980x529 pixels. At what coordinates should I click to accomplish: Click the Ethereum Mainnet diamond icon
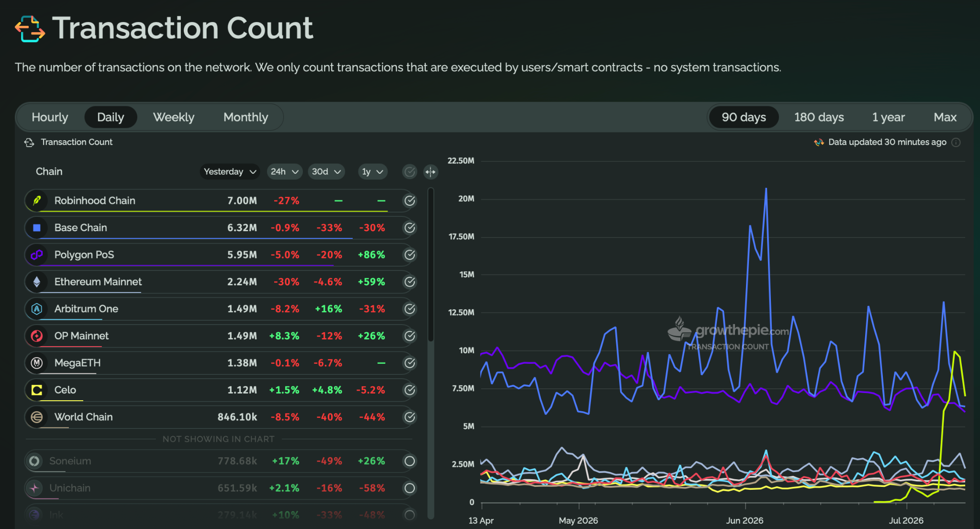pyautogui.click(x=37, y=282)
